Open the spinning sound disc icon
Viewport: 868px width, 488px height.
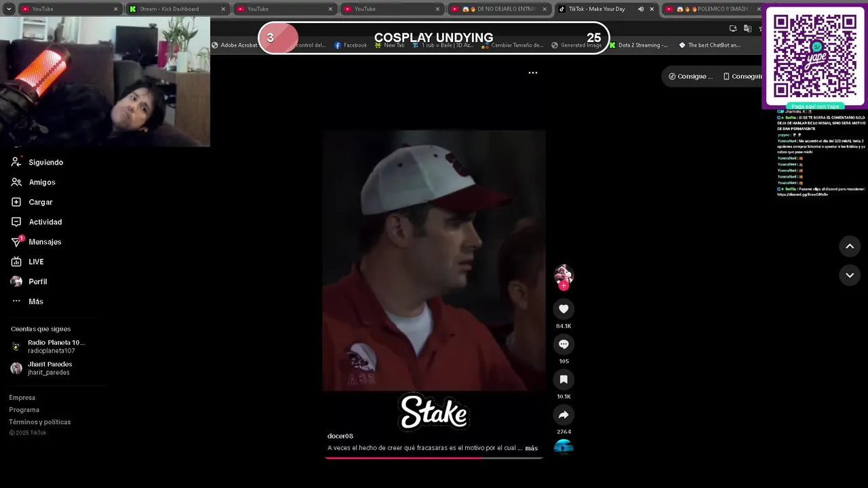(x=564, y=446)
